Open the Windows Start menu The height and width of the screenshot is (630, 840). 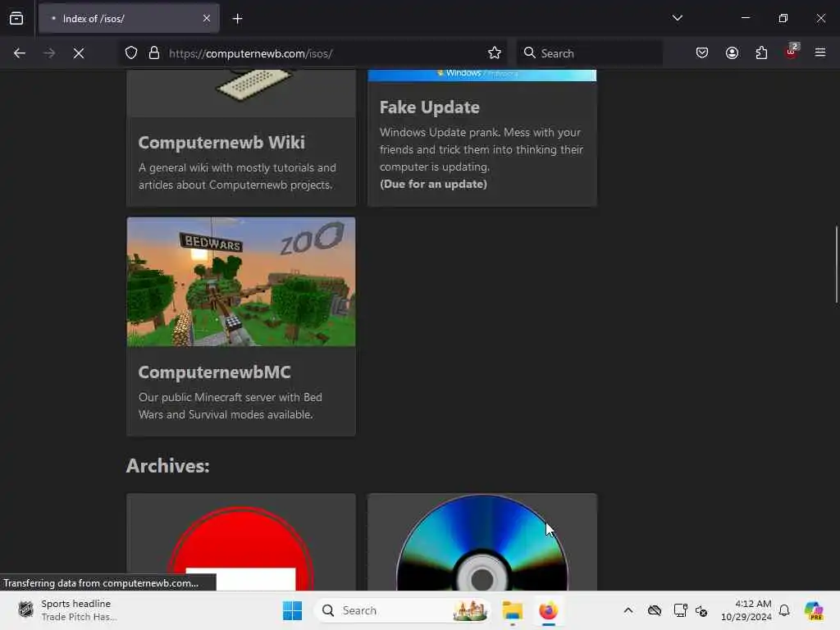click(292, 610)
